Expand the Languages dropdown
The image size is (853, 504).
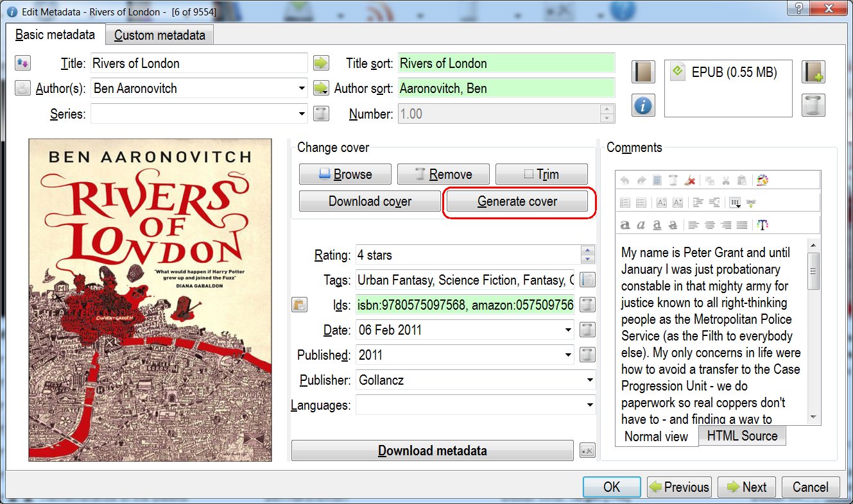(590, 405)
